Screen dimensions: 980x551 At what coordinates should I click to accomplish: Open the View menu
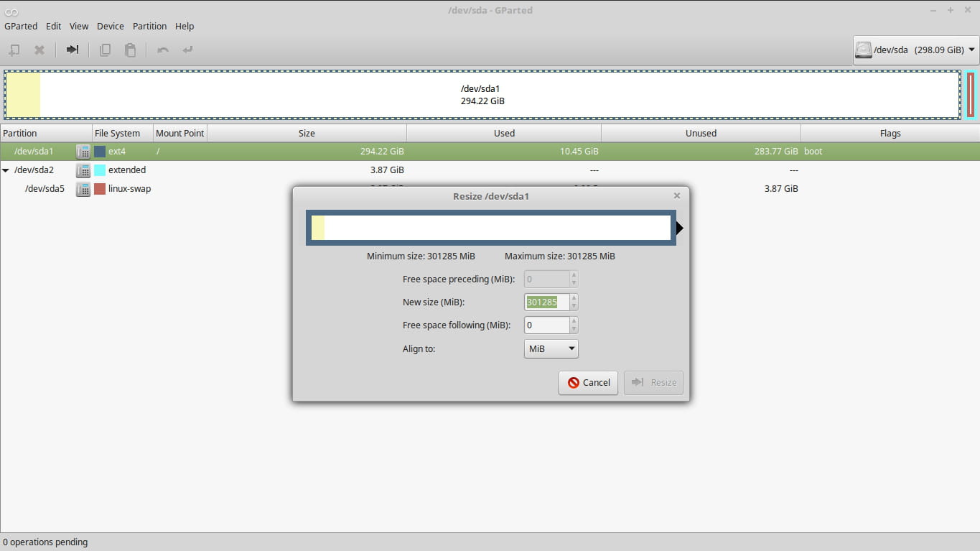79,26
